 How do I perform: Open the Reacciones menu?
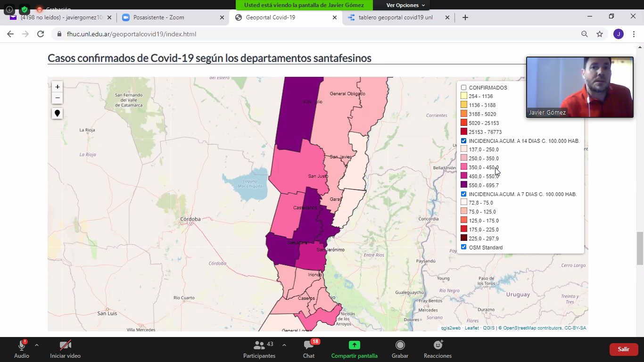(438, 349)
